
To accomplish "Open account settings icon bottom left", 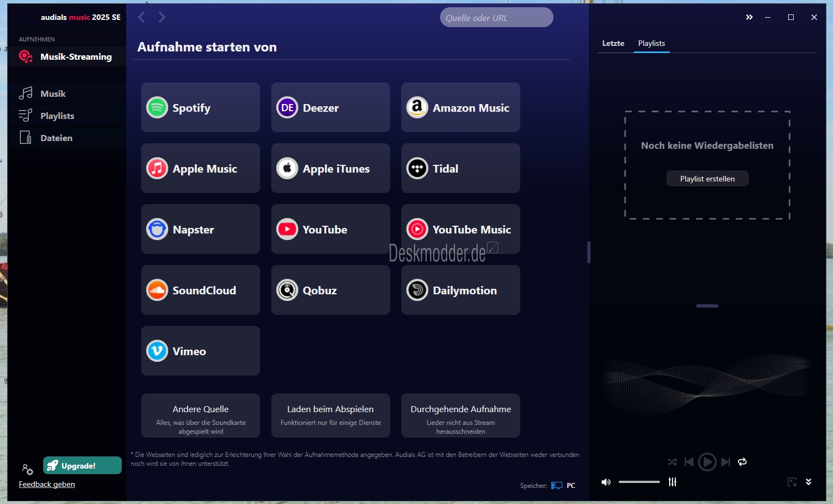I will [x=28, y=470].
